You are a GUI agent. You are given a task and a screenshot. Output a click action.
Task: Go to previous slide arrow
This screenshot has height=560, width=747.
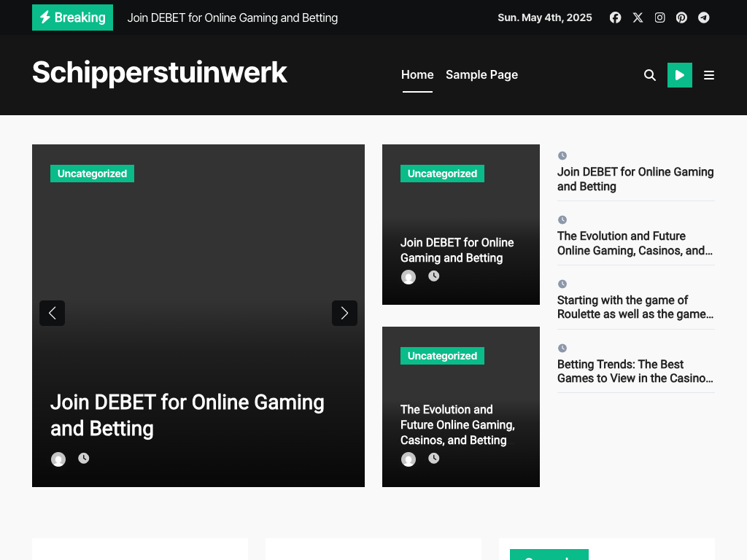click(x=52, y=313)
